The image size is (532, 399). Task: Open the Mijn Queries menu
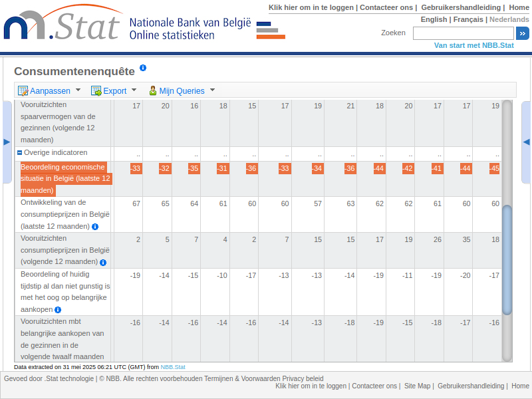coord(212,90)
